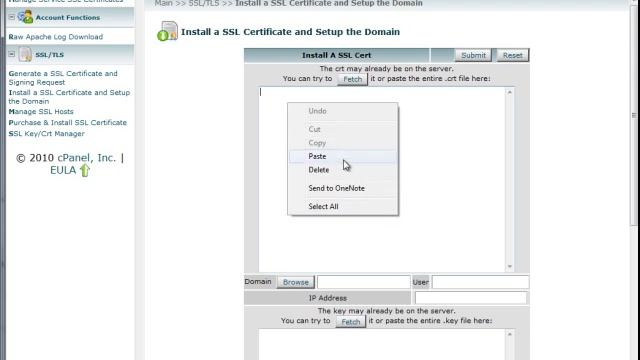
Task: Click the Main breadcrumb link
Action: pyautogui.click(x=163, y=3)
